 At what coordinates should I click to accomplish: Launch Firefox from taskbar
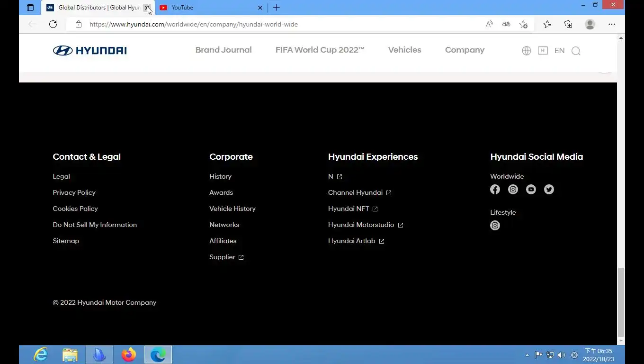pos(128,355)
